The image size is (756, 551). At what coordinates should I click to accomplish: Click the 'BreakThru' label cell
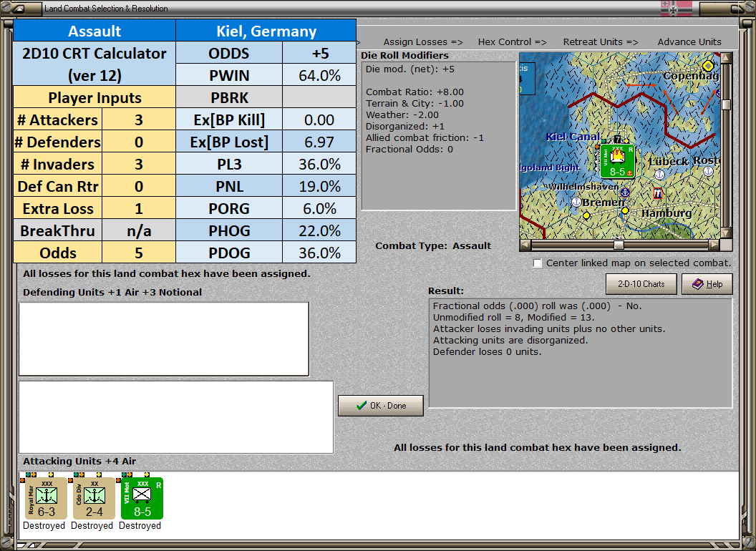(58, 230)
